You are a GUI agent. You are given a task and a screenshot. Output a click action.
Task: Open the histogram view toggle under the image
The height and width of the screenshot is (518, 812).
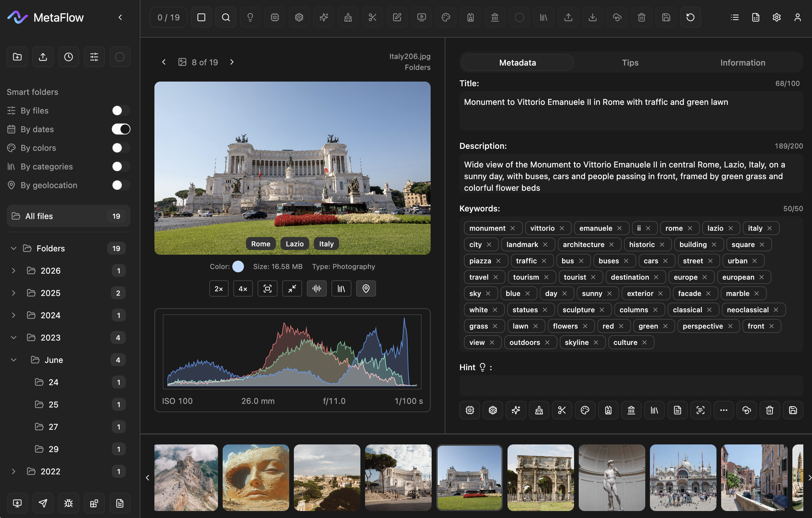316,288
